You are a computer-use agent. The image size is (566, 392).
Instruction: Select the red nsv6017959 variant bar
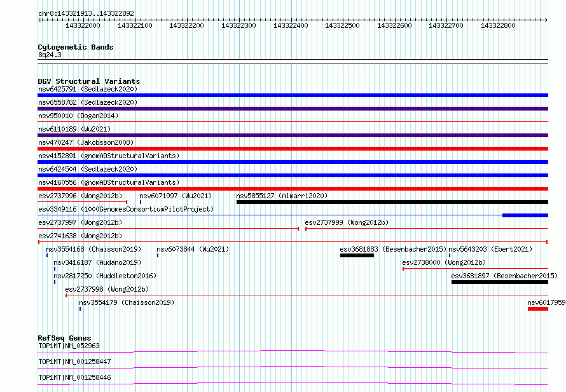[x=538, y=309]
